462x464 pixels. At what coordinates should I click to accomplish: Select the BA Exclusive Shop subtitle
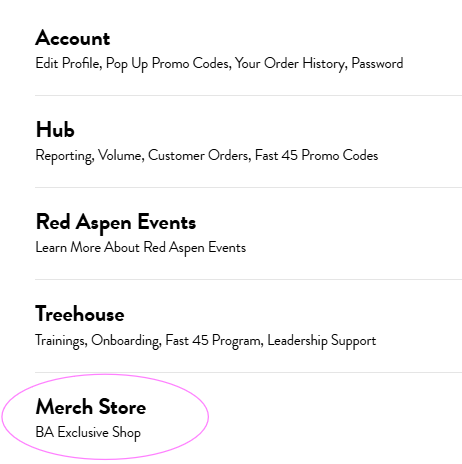pyautogui.click(x=88, y=433)
